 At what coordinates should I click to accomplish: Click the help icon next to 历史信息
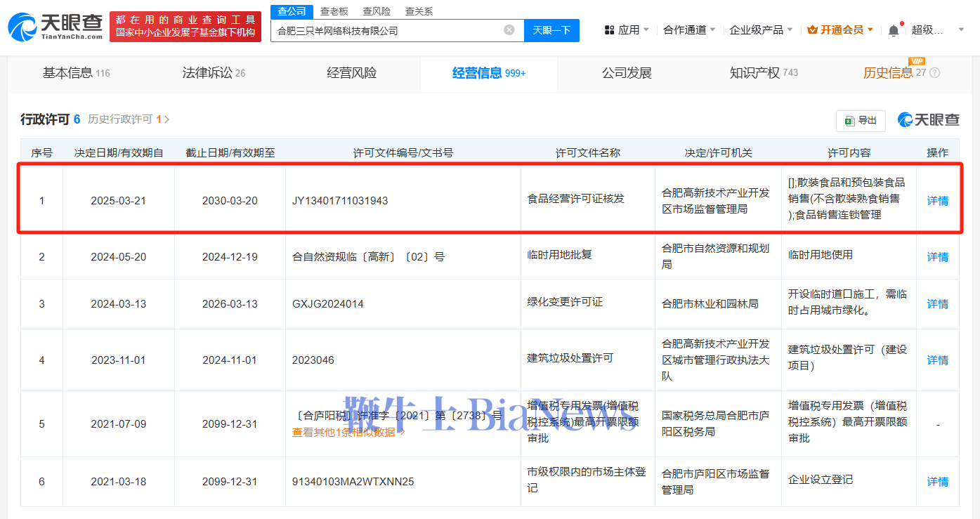934,73
